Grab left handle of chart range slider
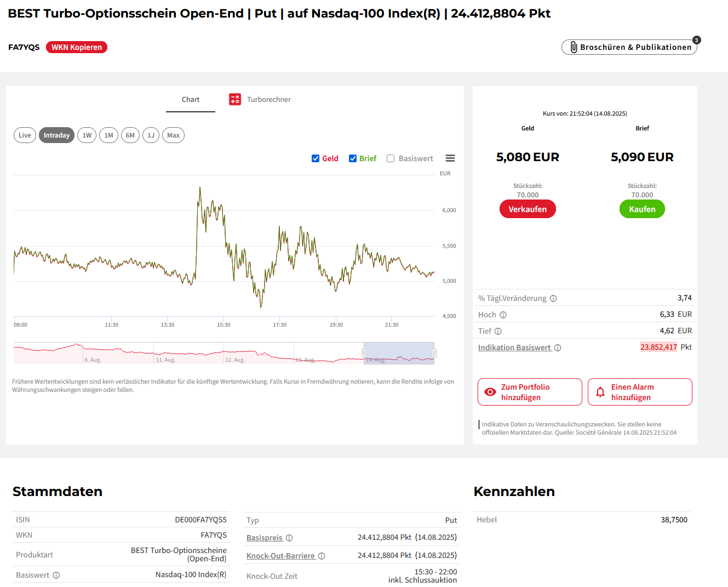728x587 pixels. tap(364, 354)
